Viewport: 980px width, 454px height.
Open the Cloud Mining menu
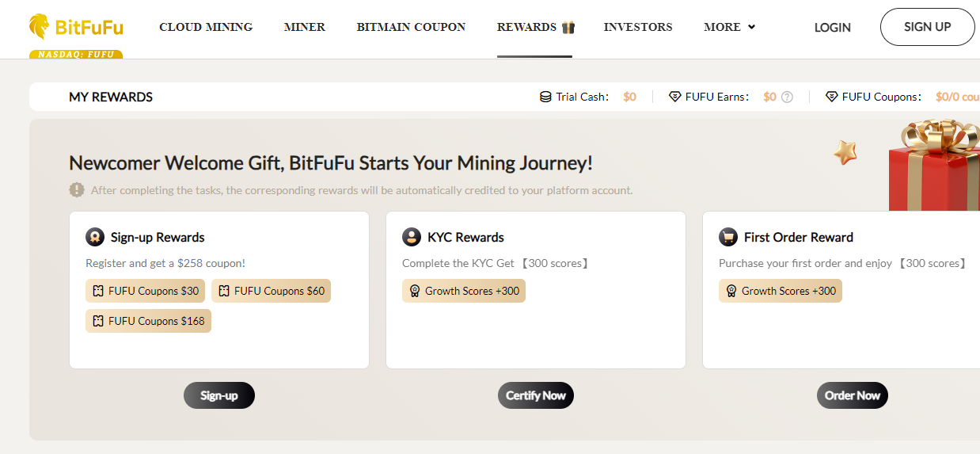coord(206,27)
